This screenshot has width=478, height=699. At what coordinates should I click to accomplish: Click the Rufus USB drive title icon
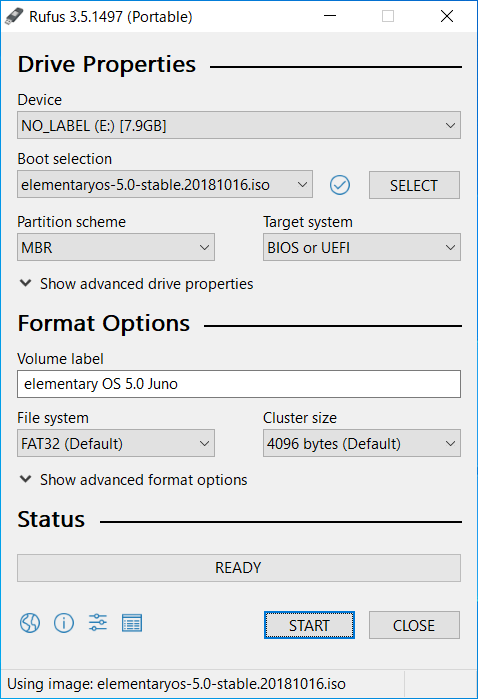[14, 16]
